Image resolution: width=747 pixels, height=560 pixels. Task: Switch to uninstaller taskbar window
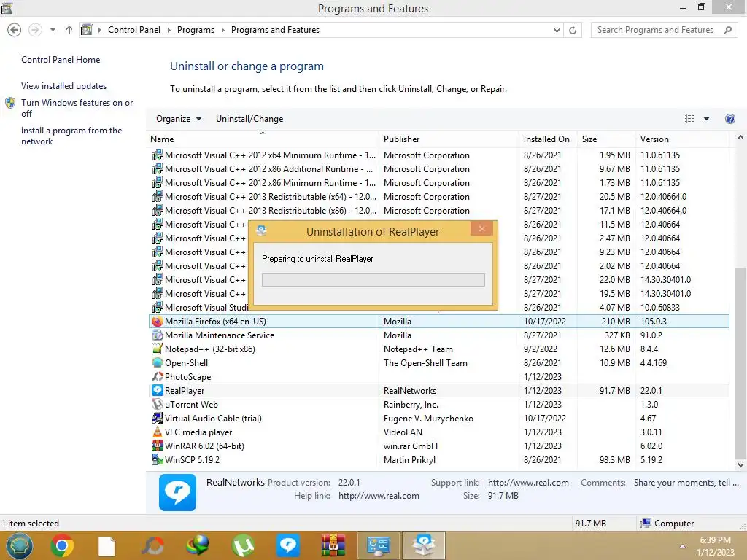click(x=424, y=545)
